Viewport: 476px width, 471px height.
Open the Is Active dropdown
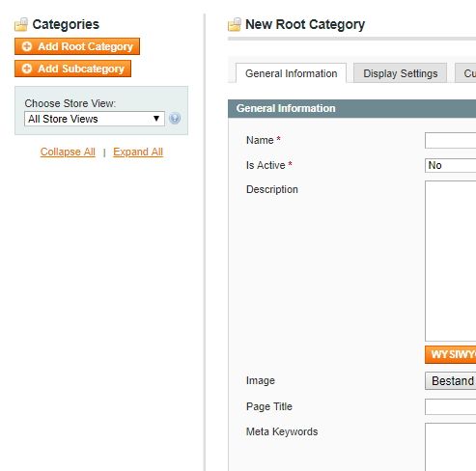coord(451,165)
